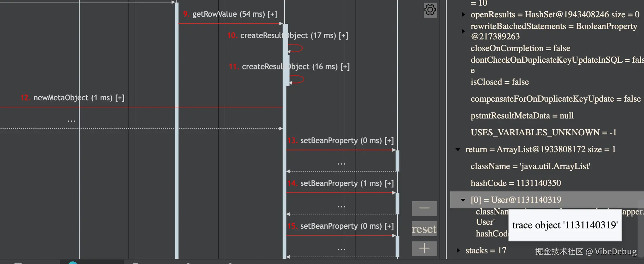Click the ellipsis under step 13 setBeanProperty
This screenshot has width=644, height=264.
click(341, 164)
